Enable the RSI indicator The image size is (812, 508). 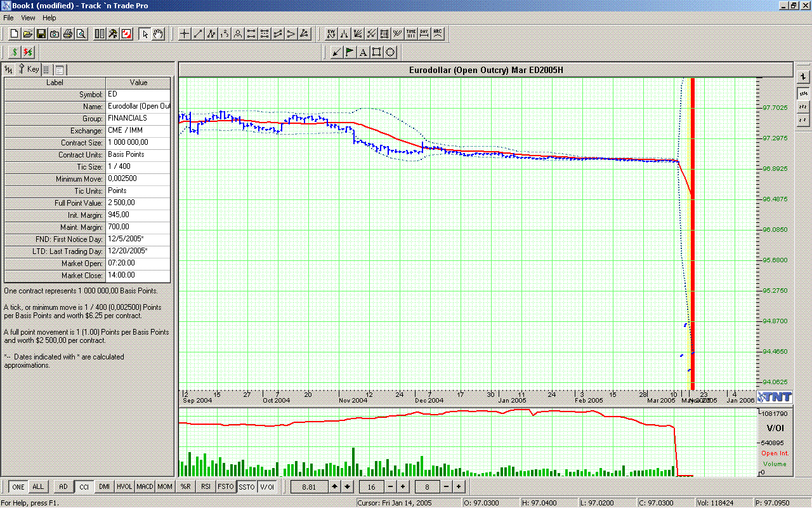click(x=206, y=487)
